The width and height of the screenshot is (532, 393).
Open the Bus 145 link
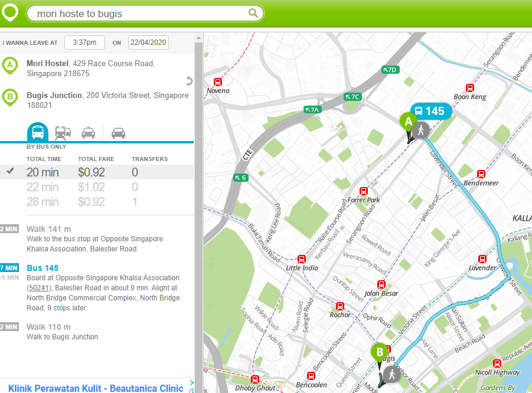point(43,268)
